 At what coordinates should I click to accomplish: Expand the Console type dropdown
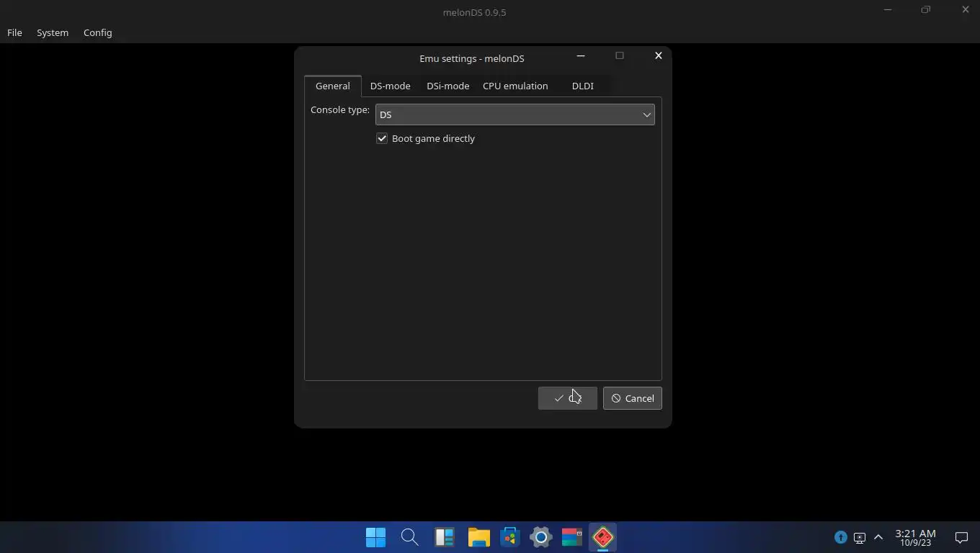point(514,114)
